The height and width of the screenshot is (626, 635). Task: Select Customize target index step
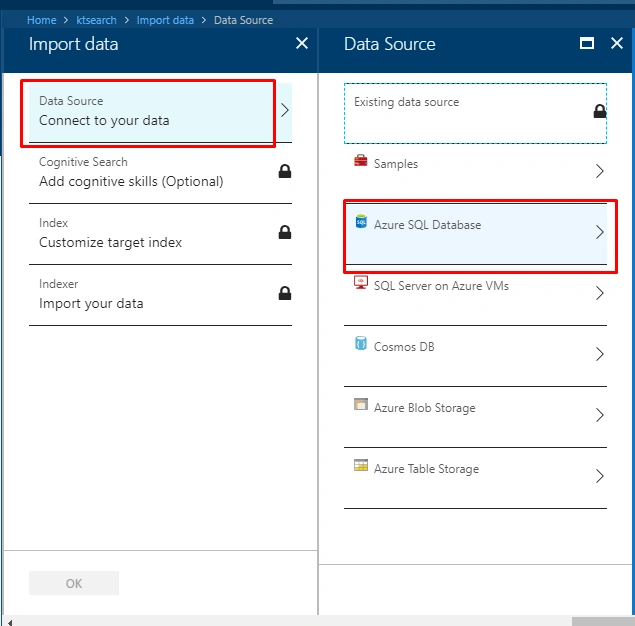[x=160, y=234]
